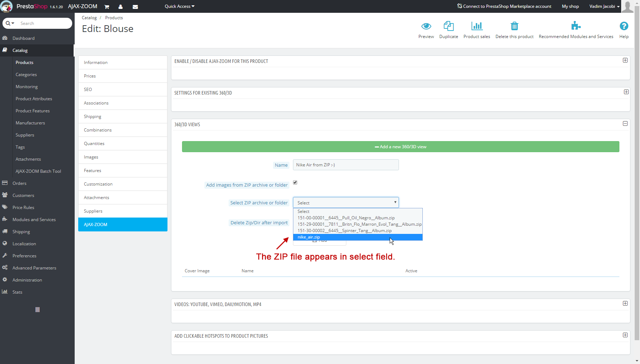Click the Advanced Parameters gears icon
Viewport: 640px width, 364px height.
click(x=5, y=268)
